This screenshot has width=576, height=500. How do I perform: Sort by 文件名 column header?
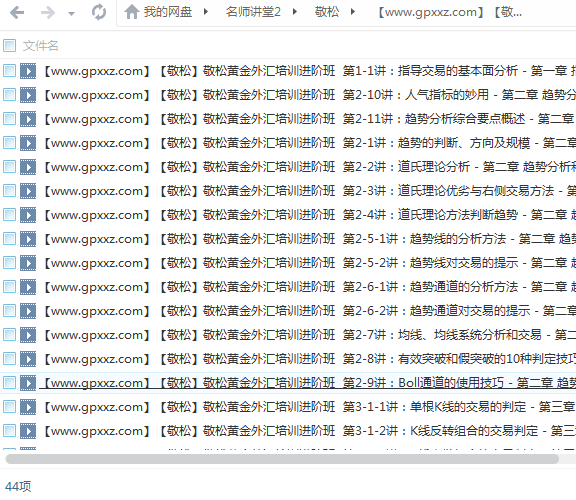41,46
